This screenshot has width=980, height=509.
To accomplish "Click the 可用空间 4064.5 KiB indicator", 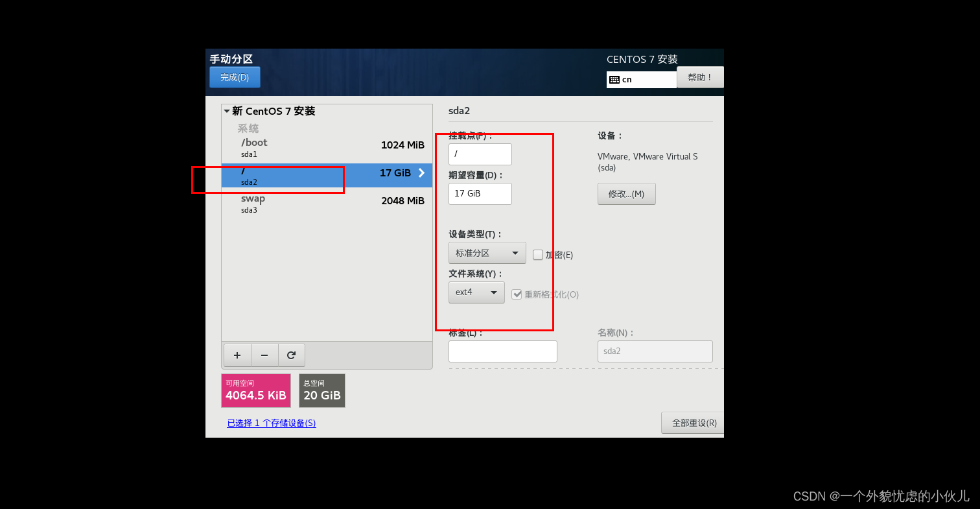I will [256, 390].
